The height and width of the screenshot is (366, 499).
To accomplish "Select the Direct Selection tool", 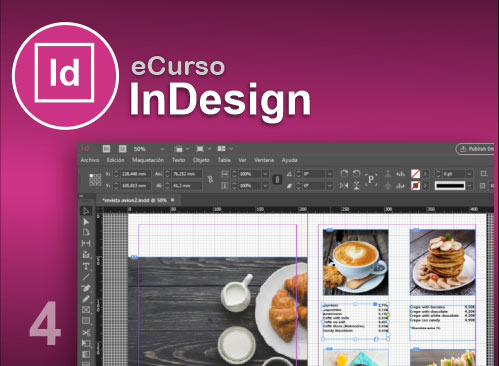I will (86, 222).
